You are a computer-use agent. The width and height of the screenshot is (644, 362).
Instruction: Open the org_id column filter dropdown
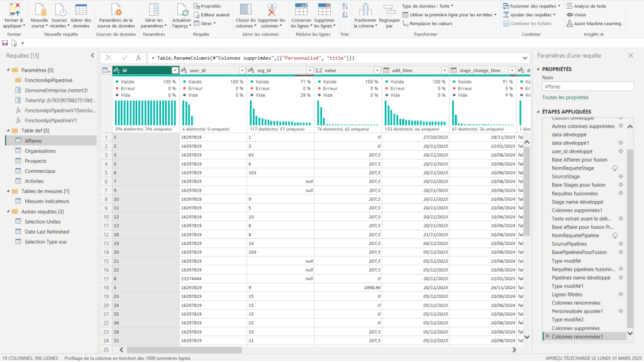click(309, 70)
